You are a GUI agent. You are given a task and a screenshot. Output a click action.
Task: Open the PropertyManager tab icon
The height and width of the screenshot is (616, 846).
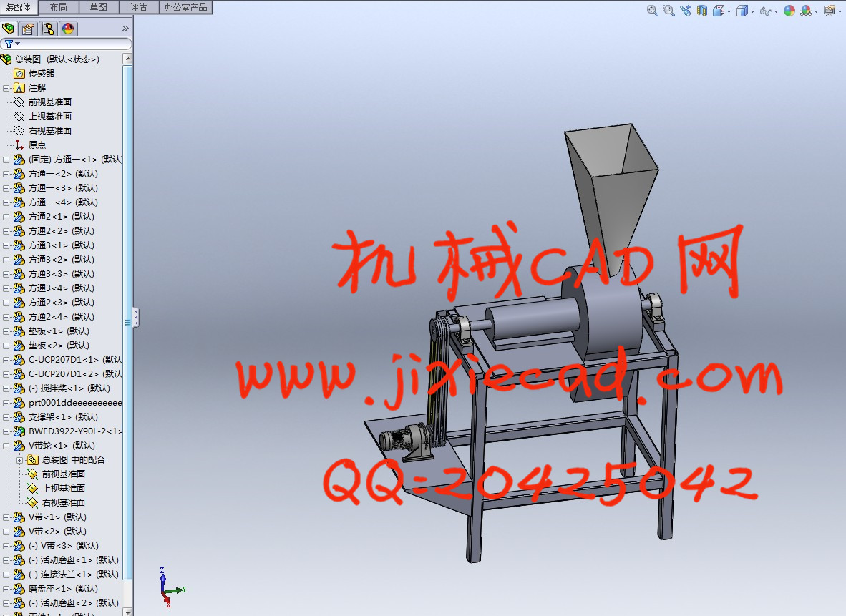point(28,29)
